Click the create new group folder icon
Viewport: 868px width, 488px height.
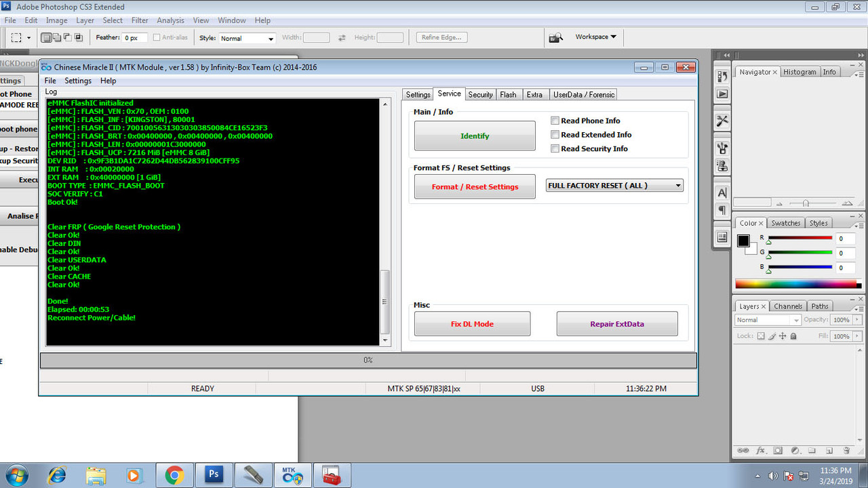812,450
